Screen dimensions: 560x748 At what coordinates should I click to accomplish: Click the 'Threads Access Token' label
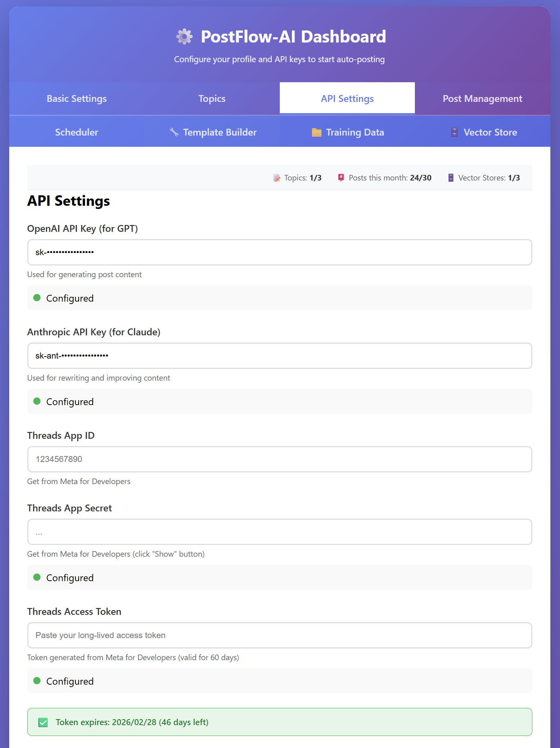tap(74, 612)
